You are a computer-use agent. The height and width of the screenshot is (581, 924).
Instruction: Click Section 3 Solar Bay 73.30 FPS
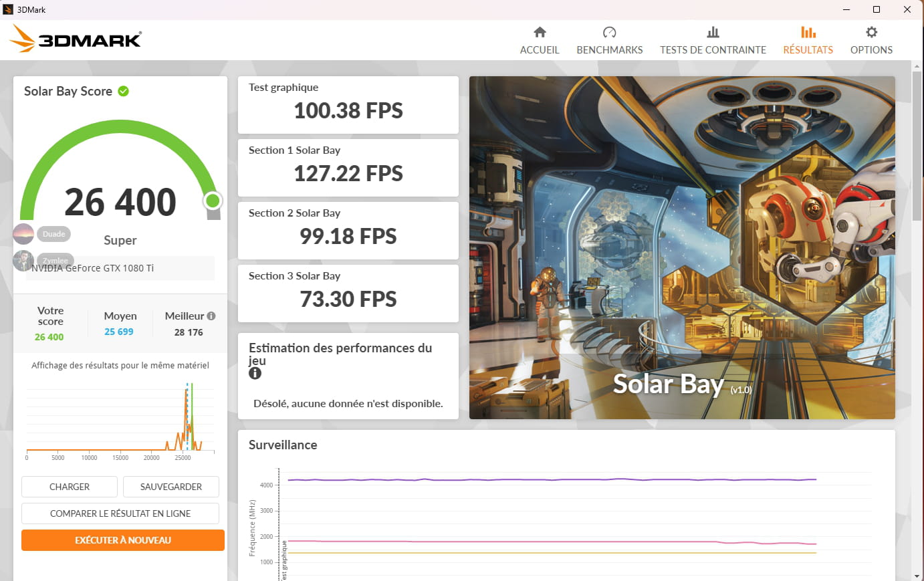348,294
